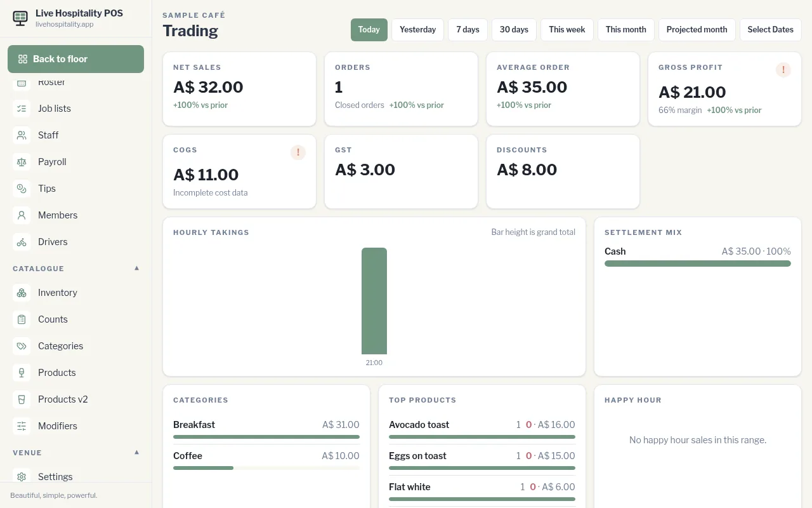Click the 21:00 hourly takings bar

374,301
